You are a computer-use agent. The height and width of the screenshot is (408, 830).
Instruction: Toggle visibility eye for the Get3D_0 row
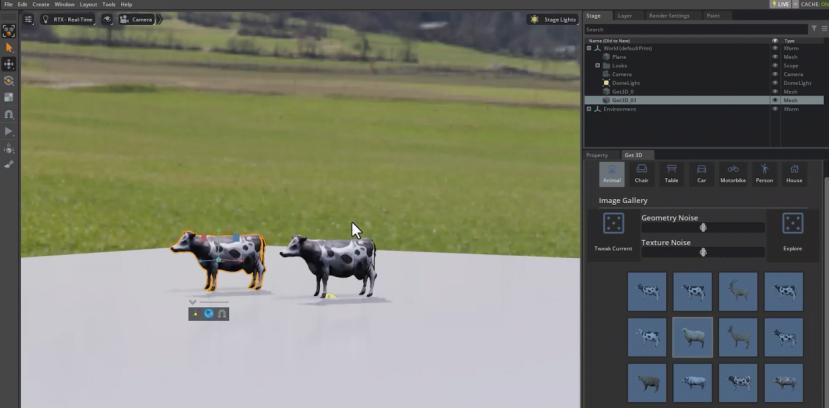point(775,92)
